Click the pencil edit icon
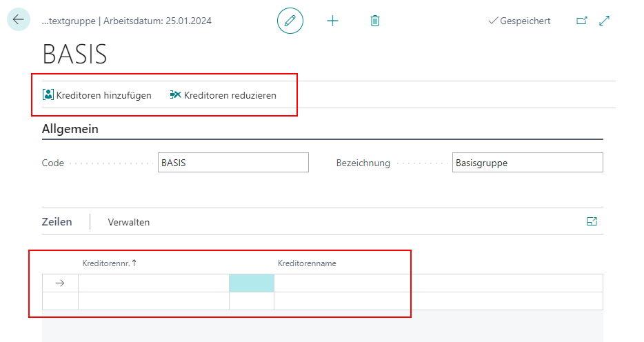Image resolution: width=644 pixels, height=342 pixels. (x=290, y=21)
